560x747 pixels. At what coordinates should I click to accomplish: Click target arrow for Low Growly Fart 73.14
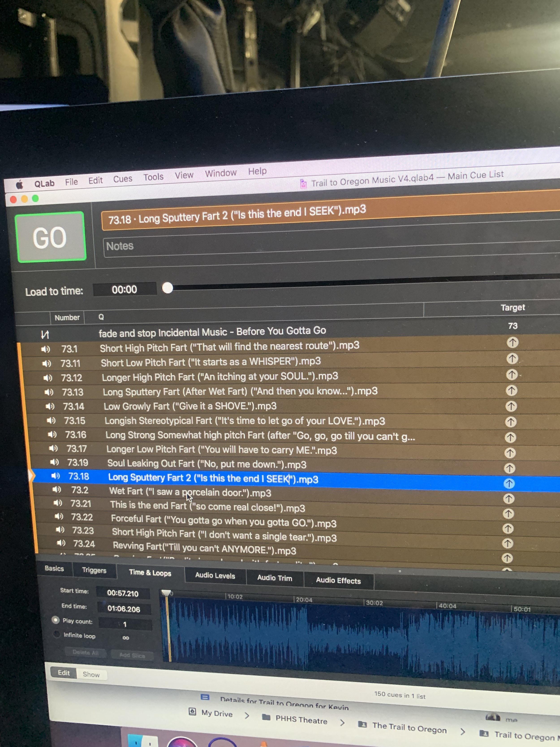click(511, 406)
